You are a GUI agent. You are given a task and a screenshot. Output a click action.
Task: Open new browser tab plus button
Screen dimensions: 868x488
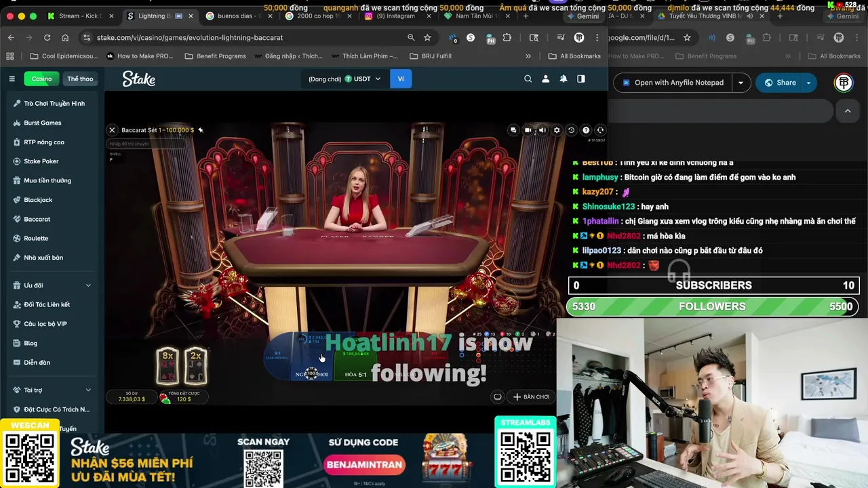tap(526, 16)
